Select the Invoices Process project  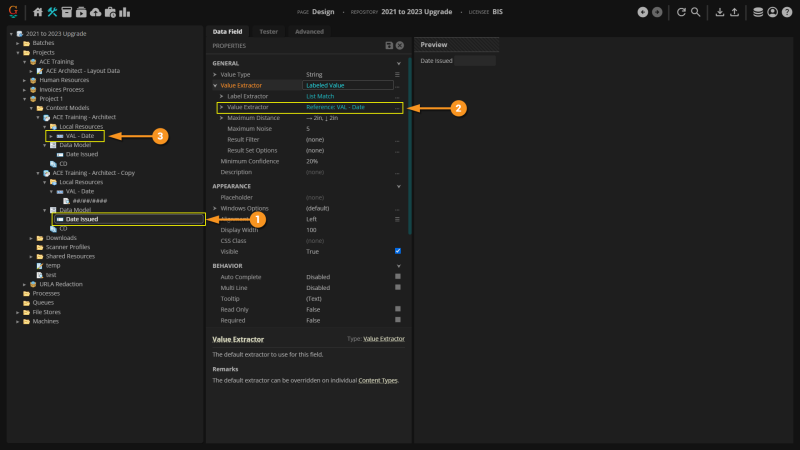click(x=62, y=89)
